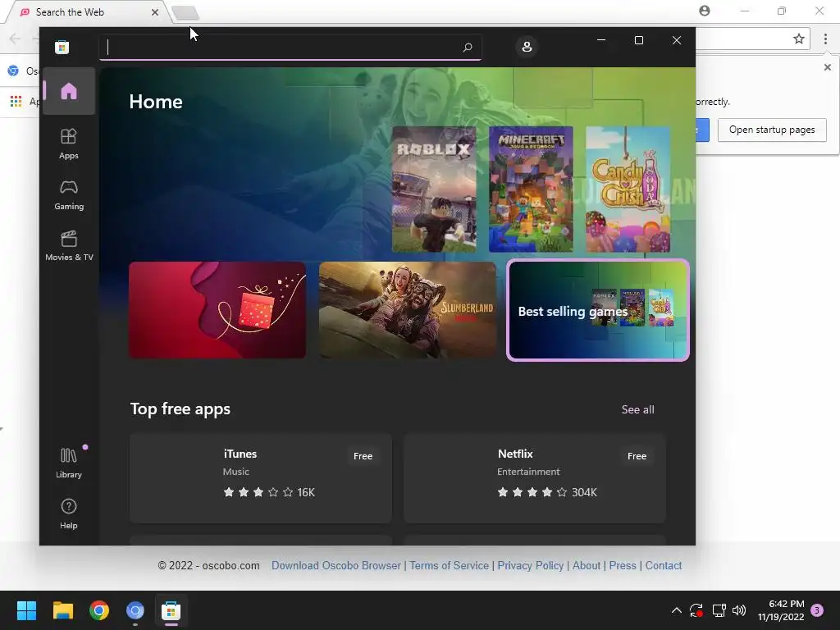Open the Contact footer link
The height and width of the screenshot is (630, 840).
tap(663, 566)
